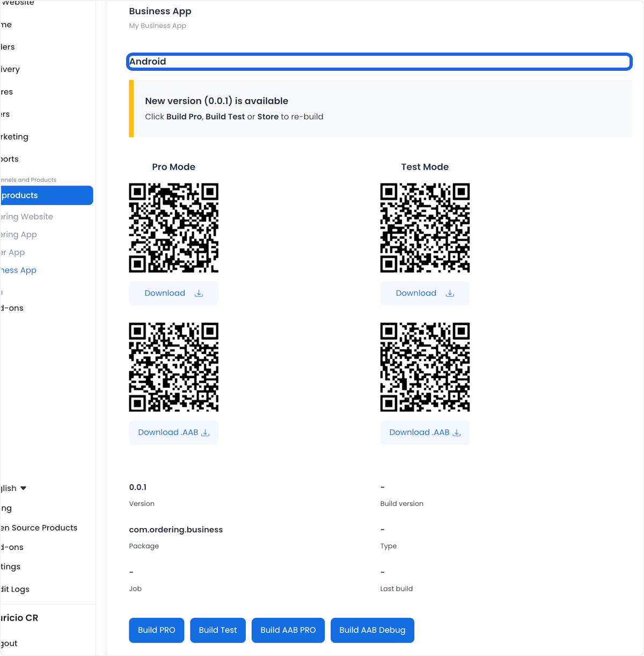Open Settings in sidebar
Screen dimensions: 644x656
pos(11,566)
